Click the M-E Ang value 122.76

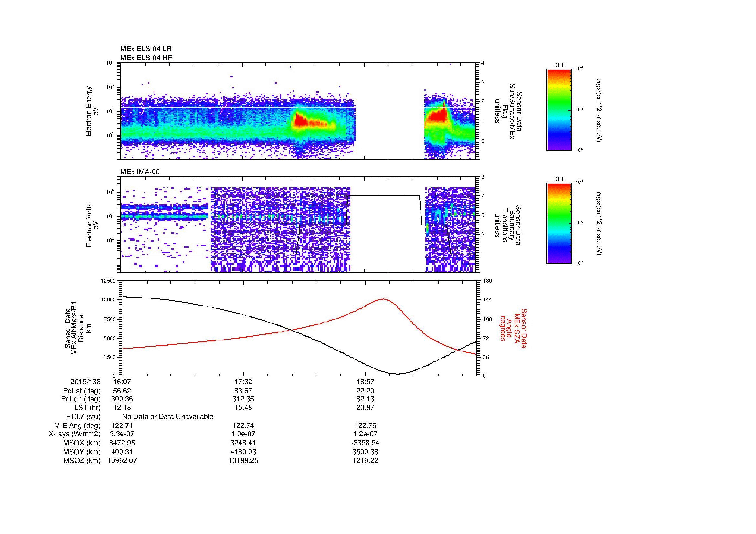point(365,425)
